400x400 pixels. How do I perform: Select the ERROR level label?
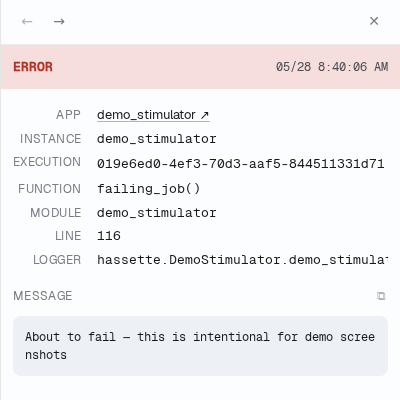[33, 67]
